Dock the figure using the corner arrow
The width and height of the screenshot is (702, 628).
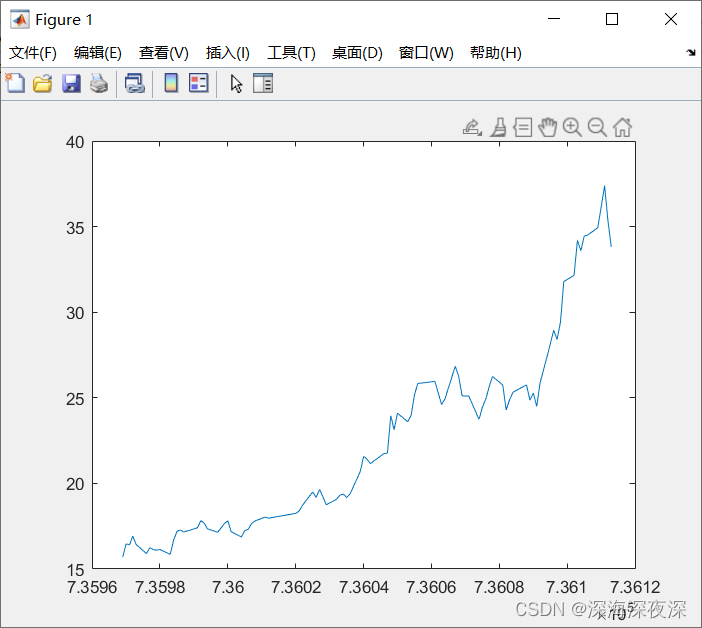click(x=691, y=53)
